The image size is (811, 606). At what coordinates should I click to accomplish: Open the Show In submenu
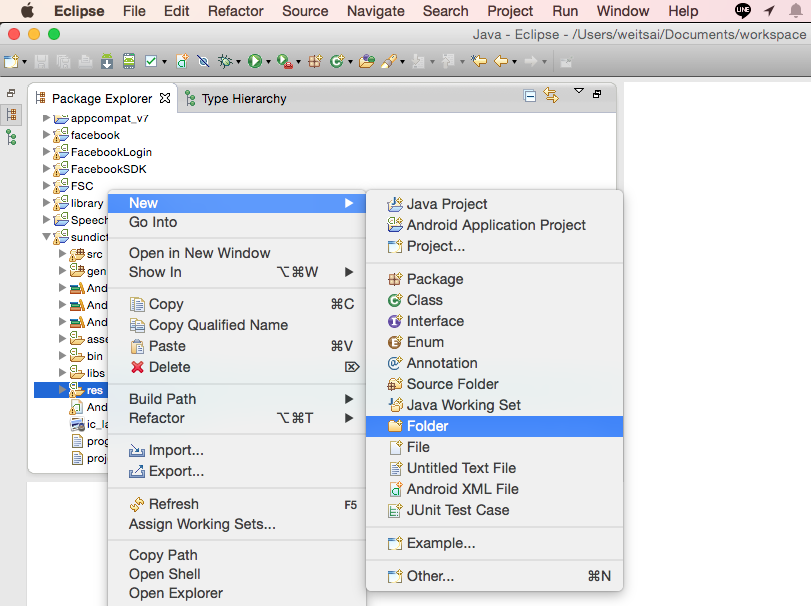237,272
